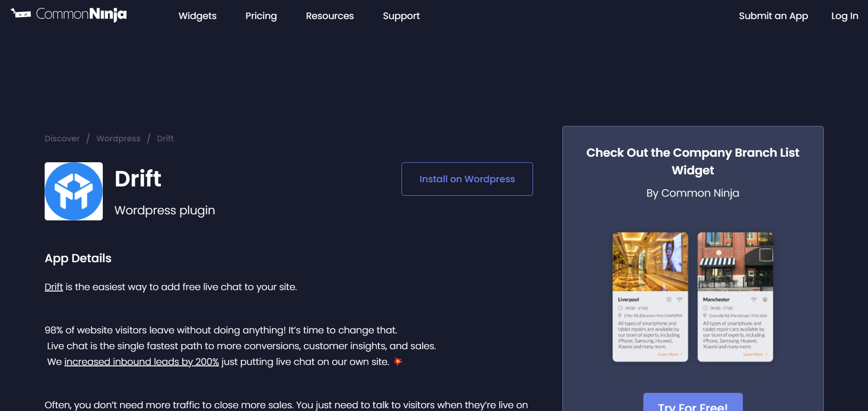Click the Drift breadcrumb item
The height and width of the screenshot is (411, 868).
165,139
